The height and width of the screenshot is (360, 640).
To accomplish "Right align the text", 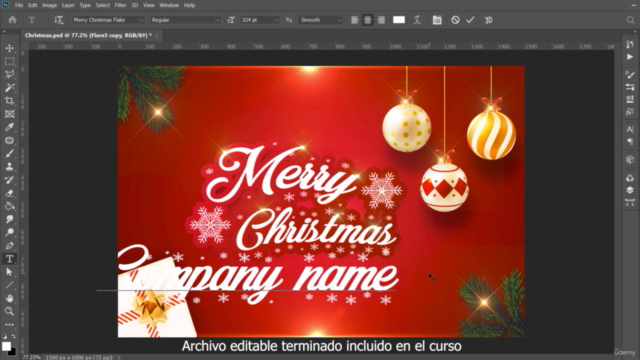I will pyautogui.click(x=381, y=20).
